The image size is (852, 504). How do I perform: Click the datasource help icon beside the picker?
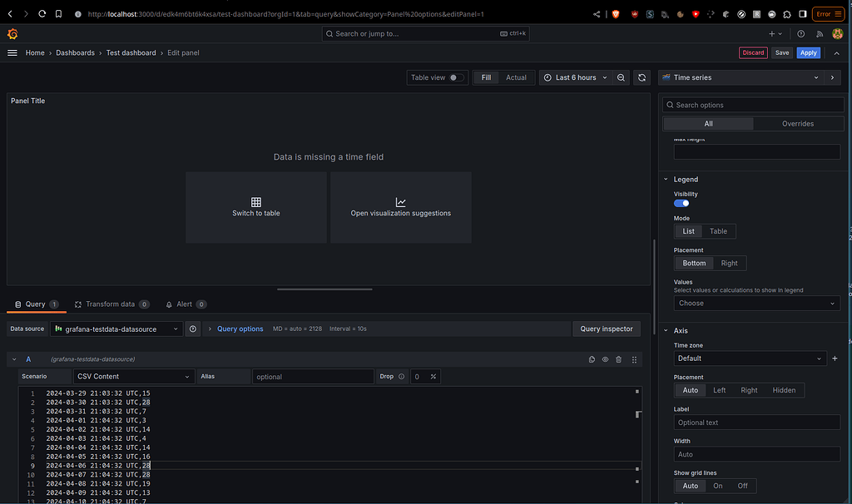pos(192,329)
